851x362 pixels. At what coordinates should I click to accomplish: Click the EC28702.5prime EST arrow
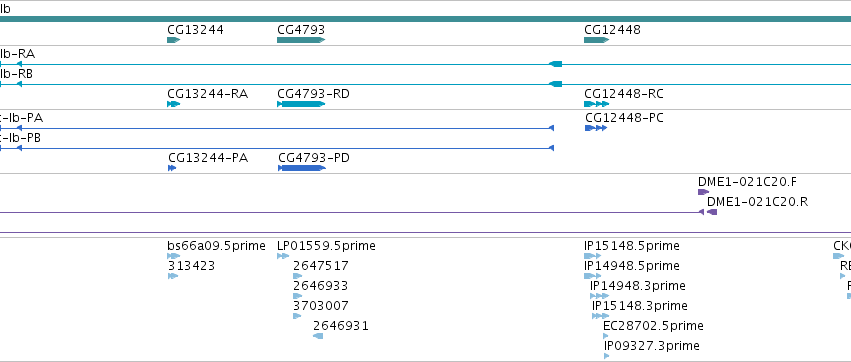(x=606, y=336)
